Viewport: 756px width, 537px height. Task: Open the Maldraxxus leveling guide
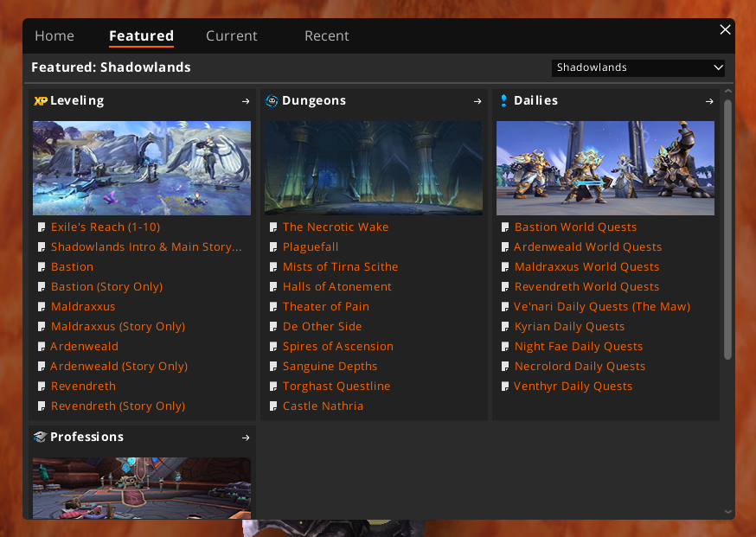pos(83,307)
